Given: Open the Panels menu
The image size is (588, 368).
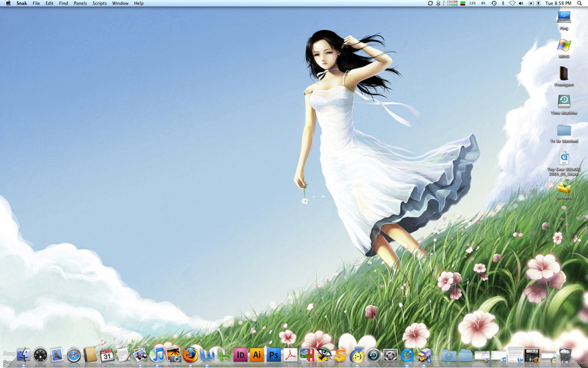Looking at the screenshot, I should (x=80, y=4).
